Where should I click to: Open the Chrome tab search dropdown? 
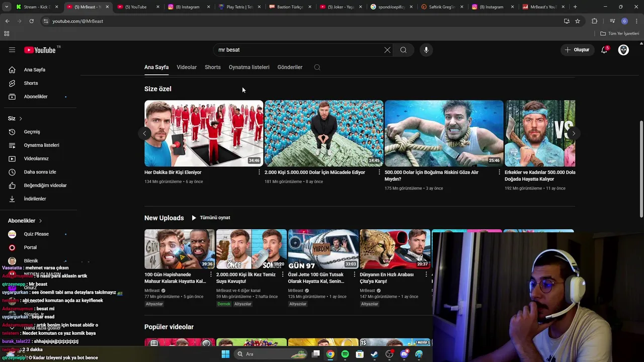click(7, 7)
